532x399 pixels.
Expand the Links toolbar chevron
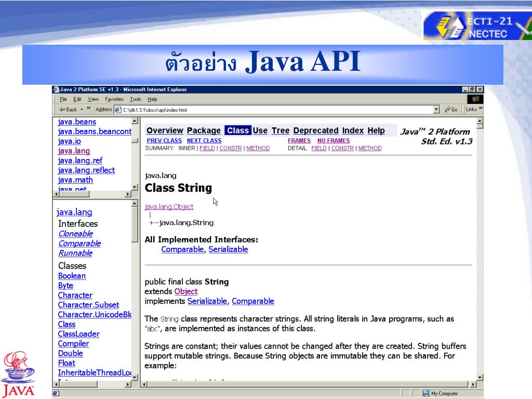pyautogui.click(x=481, y=109)
